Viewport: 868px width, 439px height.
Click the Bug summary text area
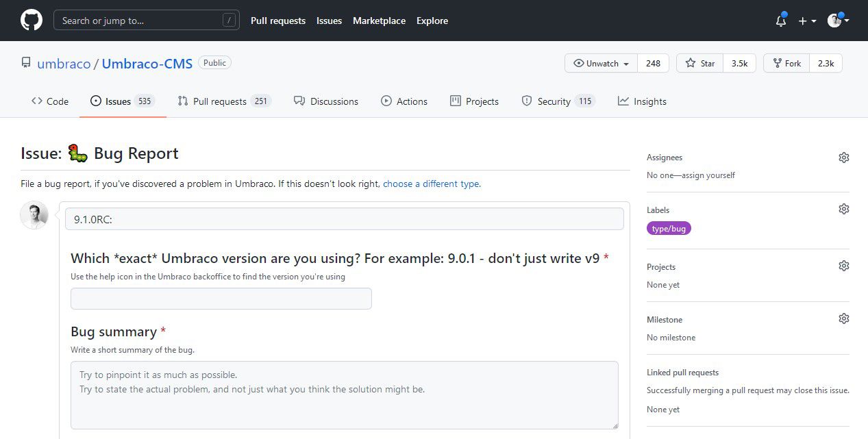(x=345, y=396)
